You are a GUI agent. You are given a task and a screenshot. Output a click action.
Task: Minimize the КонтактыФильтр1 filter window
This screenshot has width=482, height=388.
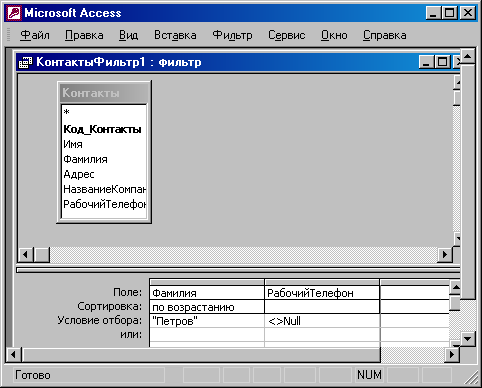[x=427, y=62]
